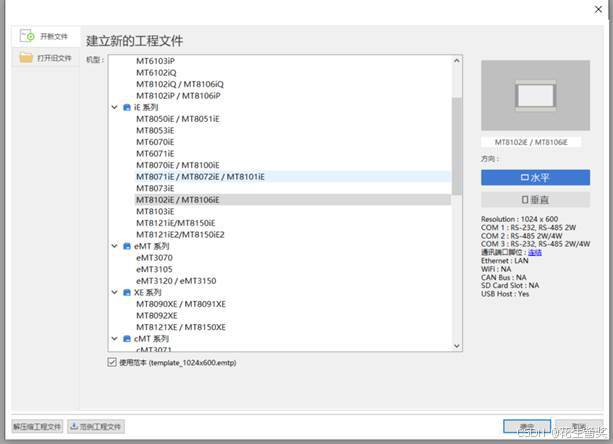Viewport: 613px width, 444px height.
Task: Click the HMI device preview thumbnail
Action: pos(535,95)
